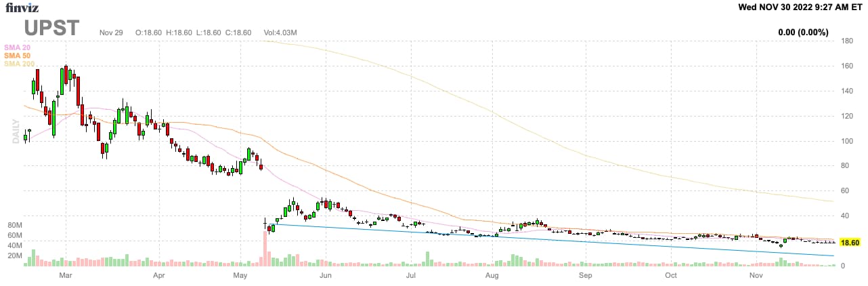868x286 pixels.
Task: Click the Nov label on time axis
Action: (755, 276)
